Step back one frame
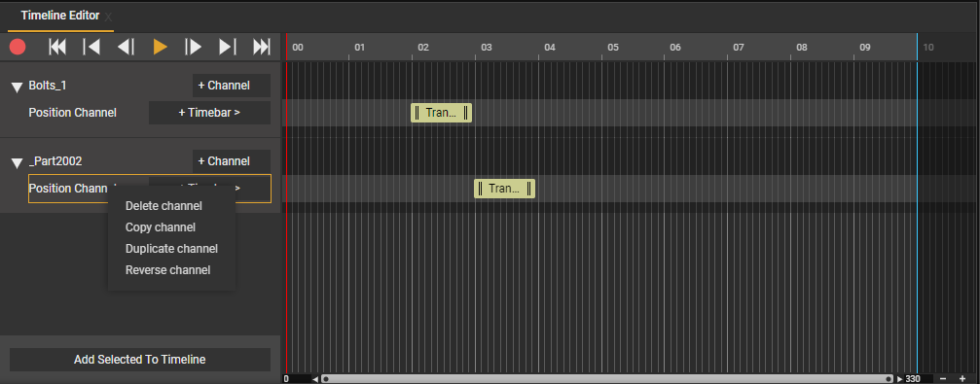Image resolution: width=980 pixels, height=384 pixels. 127,47
